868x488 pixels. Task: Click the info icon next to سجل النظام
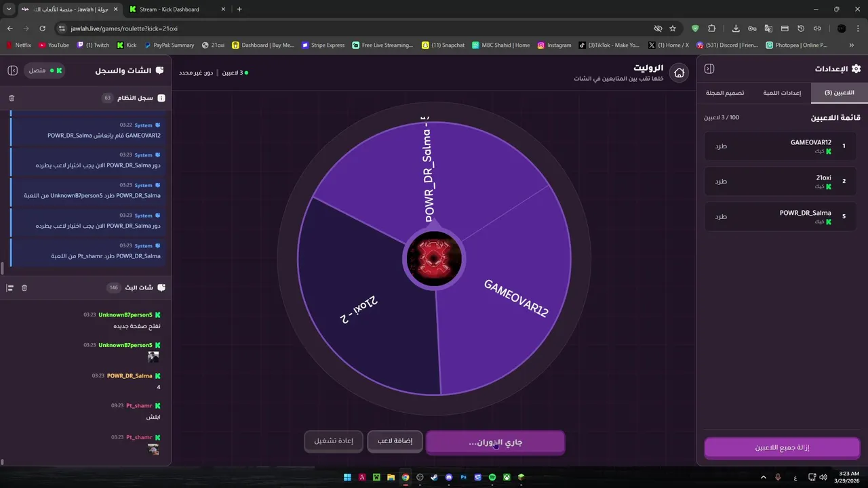point(161,98)
